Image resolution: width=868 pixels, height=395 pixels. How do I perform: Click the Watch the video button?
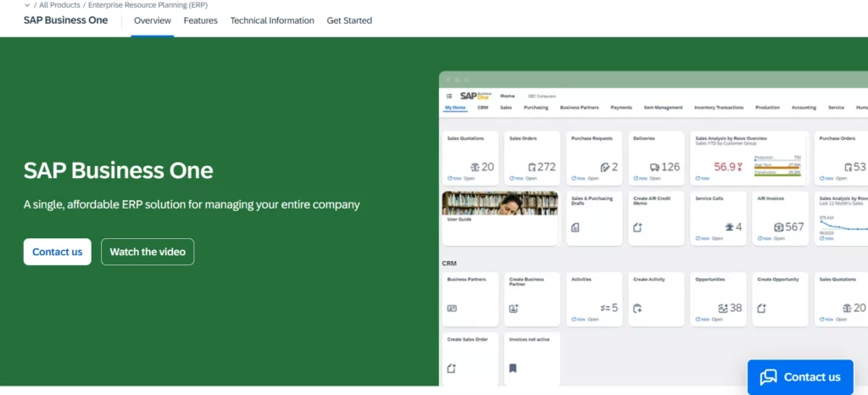[x=147, y=252]
